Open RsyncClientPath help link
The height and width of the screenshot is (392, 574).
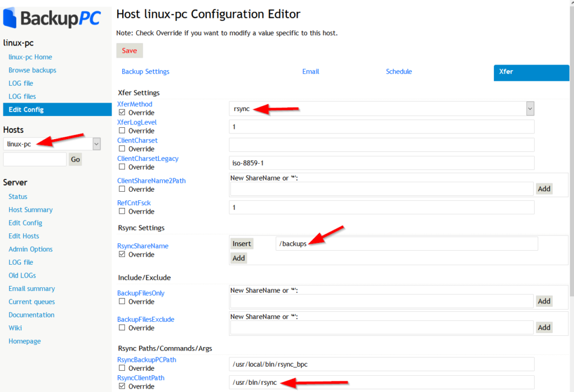point(141,378)
